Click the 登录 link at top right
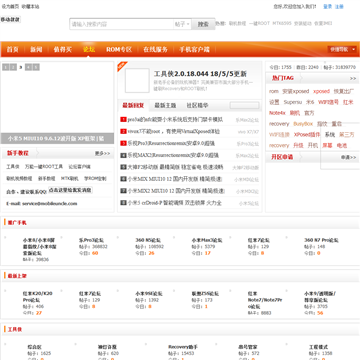The width and height of the screenshot is (360, 360). pos(328,6)
